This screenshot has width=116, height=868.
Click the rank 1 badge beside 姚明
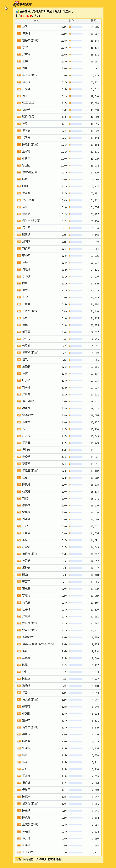19,27
